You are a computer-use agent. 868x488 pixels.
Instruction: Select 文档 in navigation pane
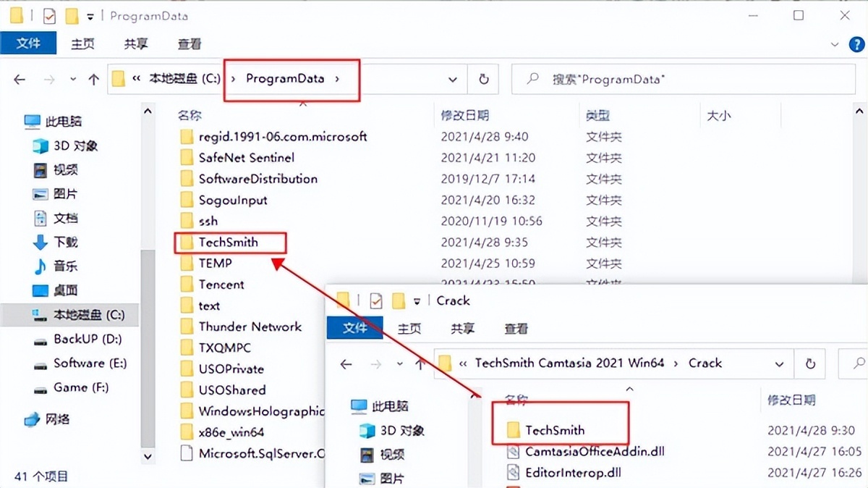pos(56,218)
